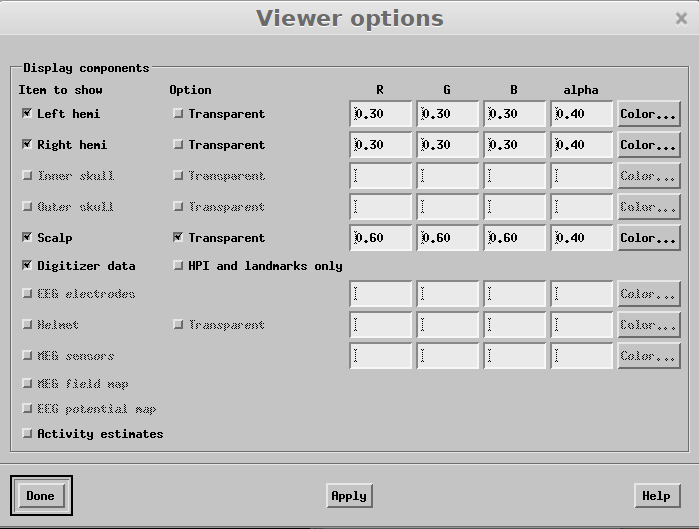Image resolution: width=699 pixels, height=529 pixels.
Task: Turn off Transparent option for Scalp
Action: 178,238
